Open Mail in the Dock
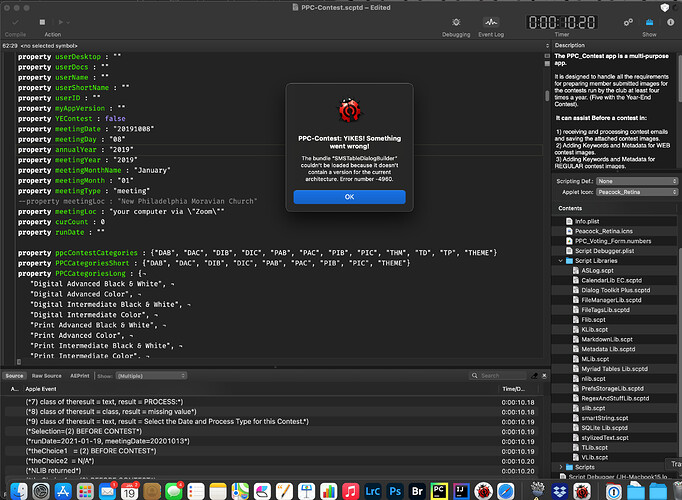Viewport: 682px width, 500px height. tap(107, 491)
